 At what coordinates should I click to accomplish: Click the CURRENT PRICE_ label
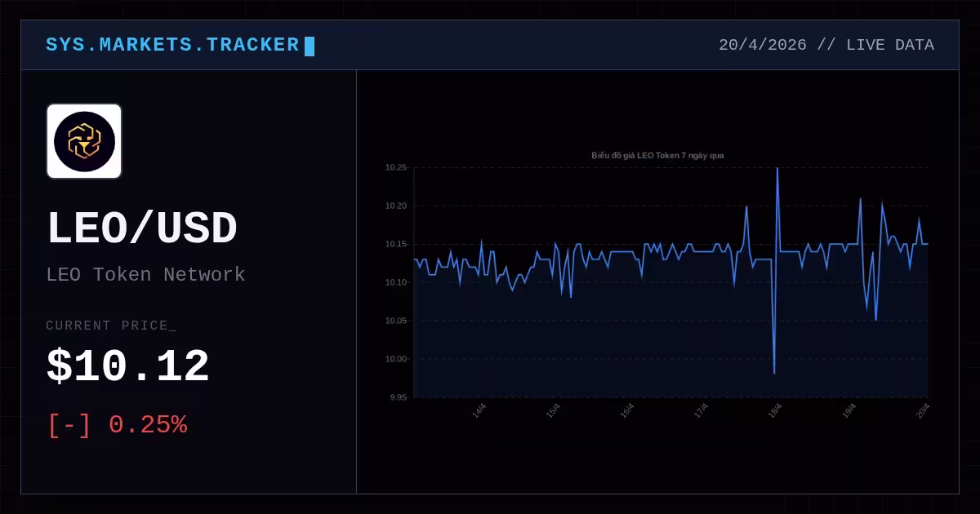point(111,326)
